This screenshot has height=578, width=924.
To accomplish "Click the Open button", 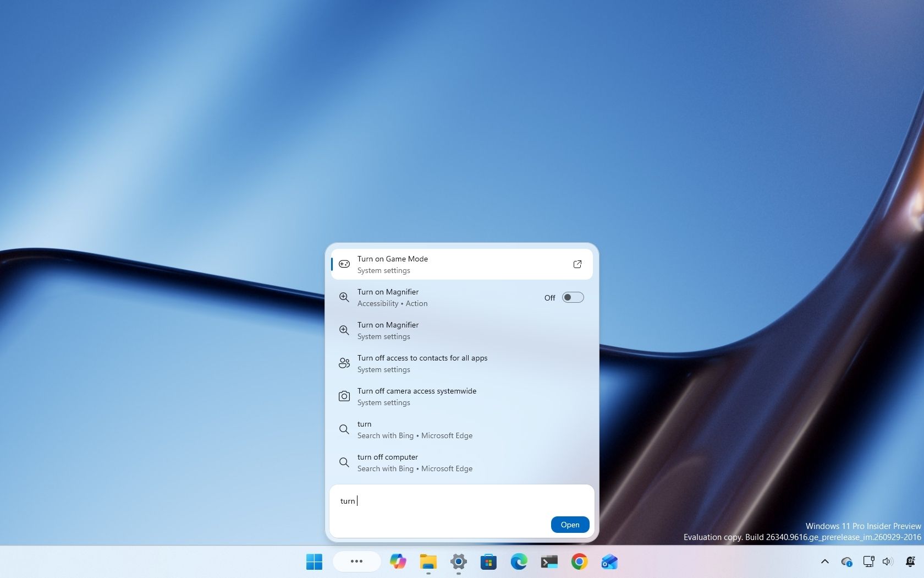I will coord(570,525).
